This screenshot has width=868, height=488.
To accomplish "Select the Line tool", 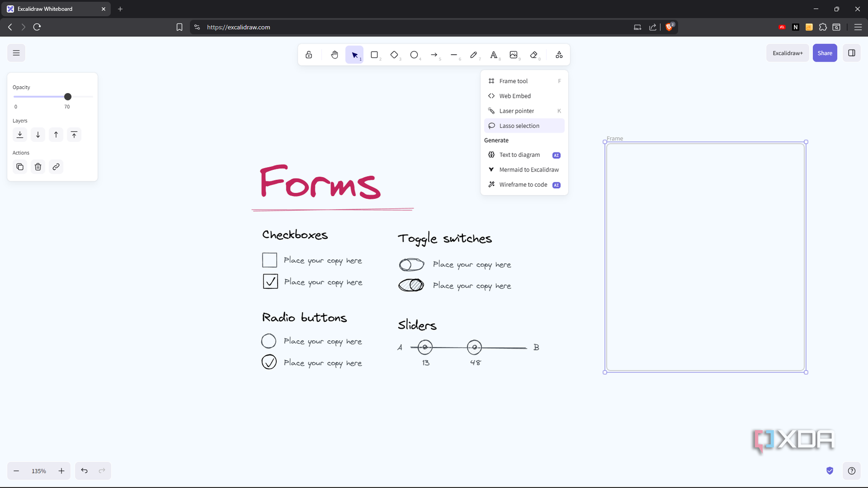I will coord(454,55).
